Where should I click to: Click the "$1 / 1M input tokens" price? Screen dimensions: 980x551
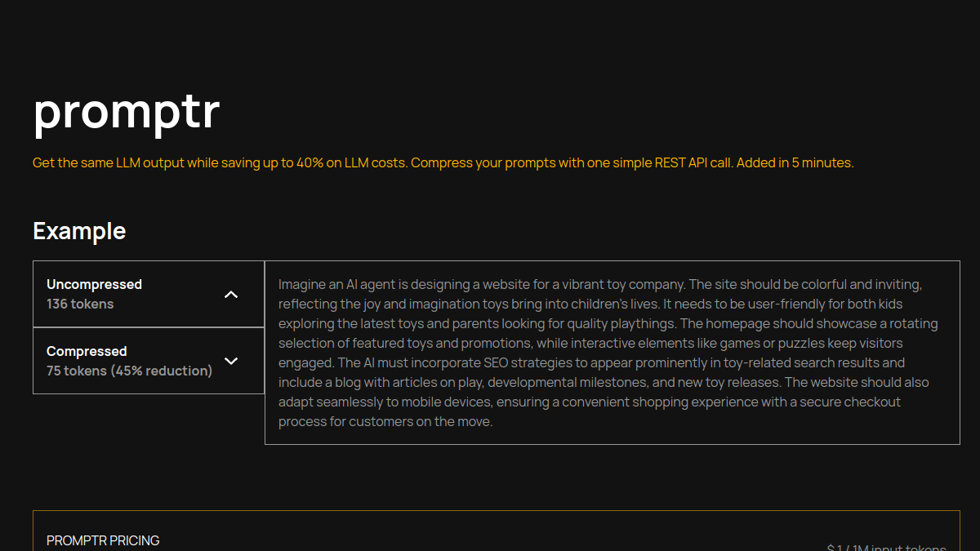point(886,549)
